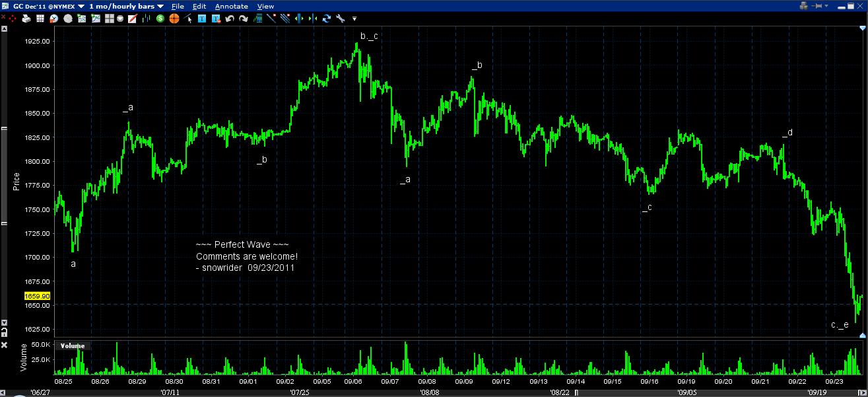This screenshot has height=397, width=868.
Task: Refresh the chart data
Action: (x=326, y=18)
